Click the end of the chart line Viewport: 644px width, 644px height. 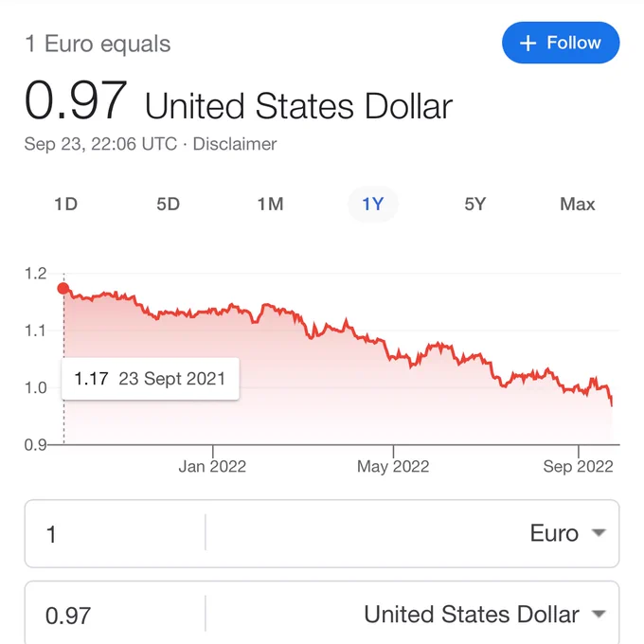pyautogui.click(x=612, y=405)
